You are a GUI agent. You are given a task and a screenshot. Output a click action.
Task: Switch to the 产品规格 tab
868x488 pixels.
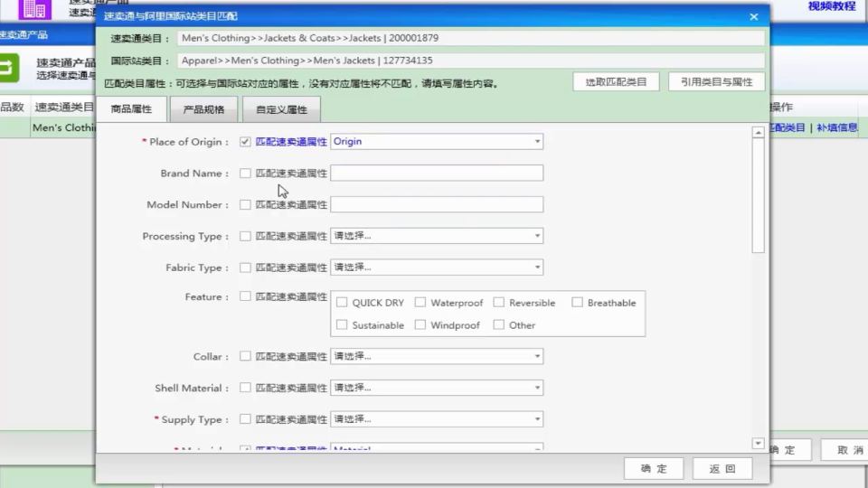203,109
